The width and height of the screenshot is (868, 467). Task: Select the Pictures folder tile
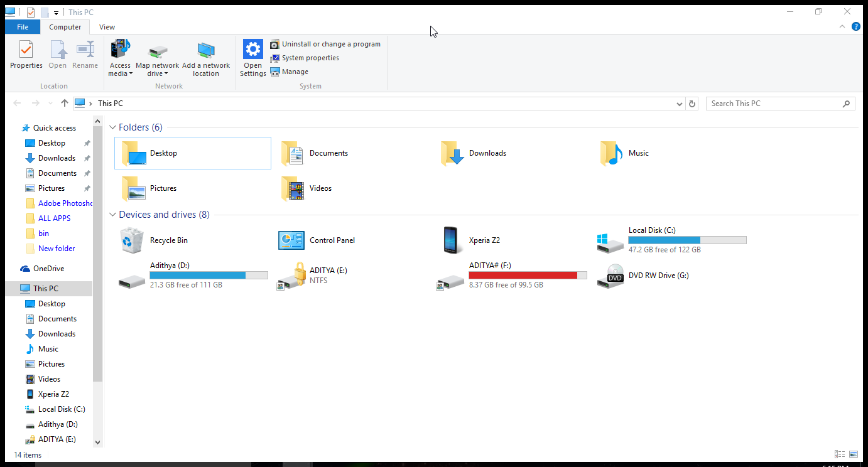(x=193, y=188)
